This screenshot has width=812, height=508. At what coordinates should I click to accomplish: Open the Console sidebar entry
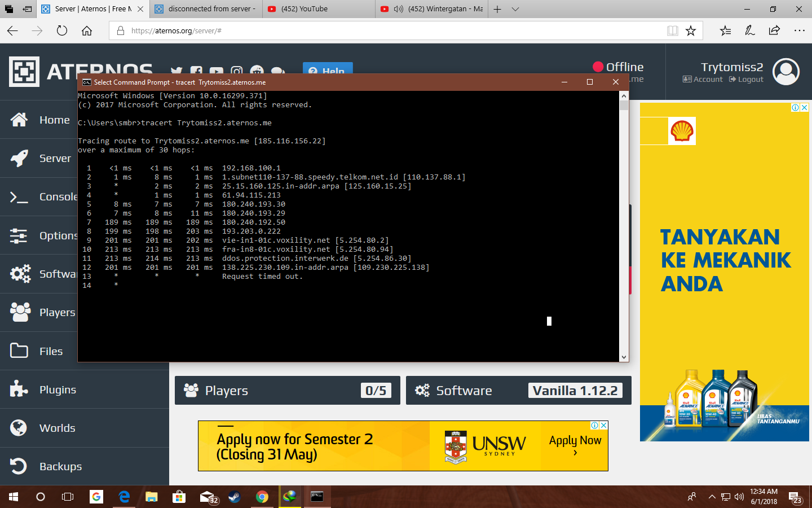39,196
